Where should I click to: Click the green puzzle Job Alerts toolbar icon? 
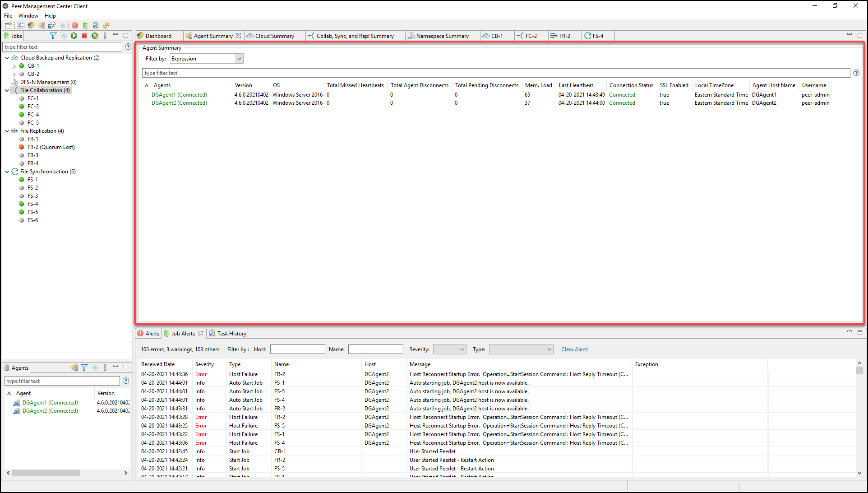tap(85, 25)
